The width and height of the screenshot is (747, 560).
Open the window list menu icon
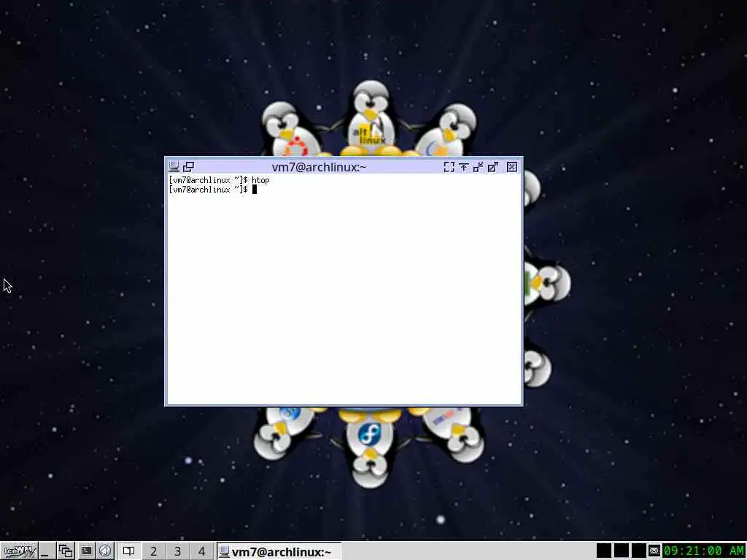66,551
